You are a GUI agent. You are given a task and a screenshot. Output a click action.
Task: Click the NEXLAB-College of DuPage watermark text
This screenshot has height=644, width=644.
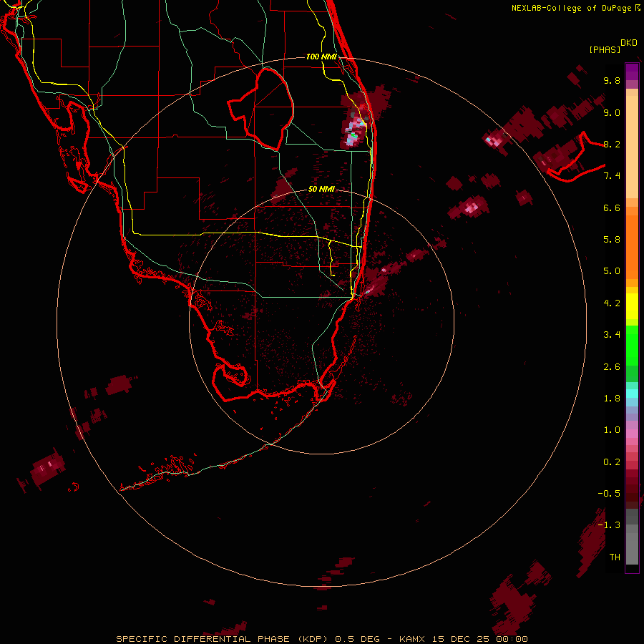pos(576,8)
